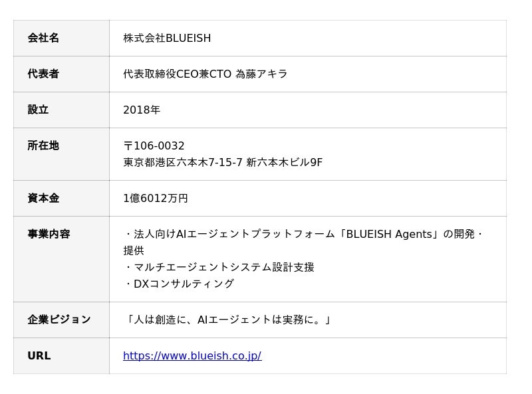Click the 六本木7-15-7 address line
532x394 pixels.
coord(223,162)
